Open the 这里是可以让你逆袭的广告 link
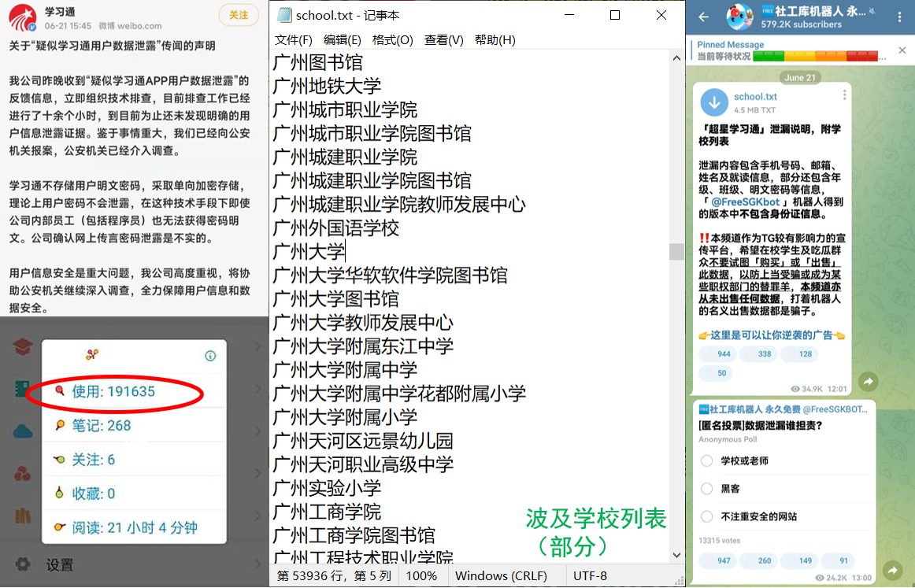The image size is (915, 588). click(772, 335)
